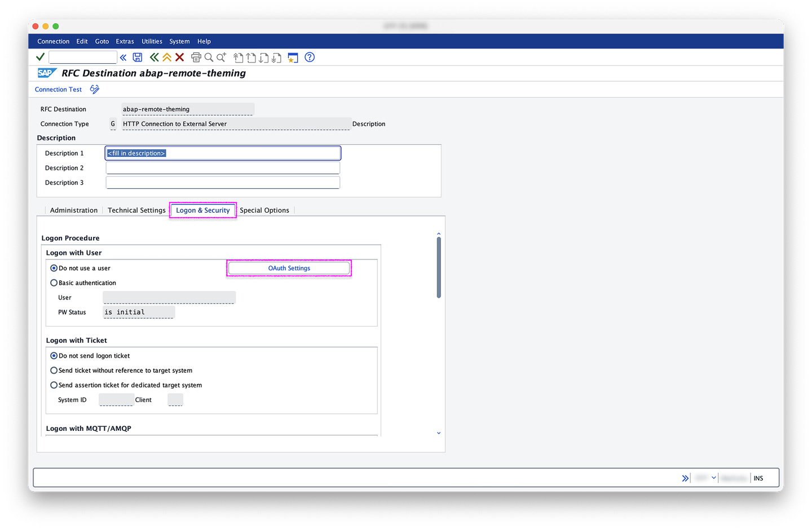Click the 'HTTP Connection to External Server' field

(236, 124)
